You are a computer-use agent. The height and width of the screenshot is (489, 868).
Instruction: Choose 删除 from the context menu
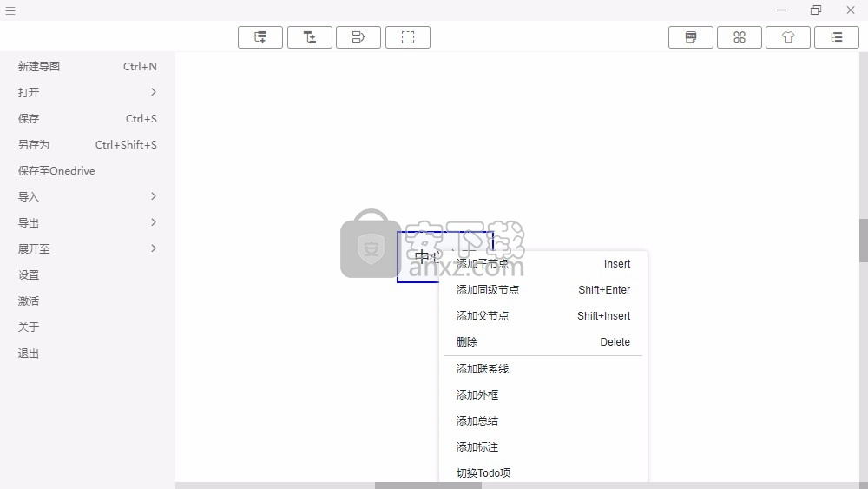[x=467, y=342]
